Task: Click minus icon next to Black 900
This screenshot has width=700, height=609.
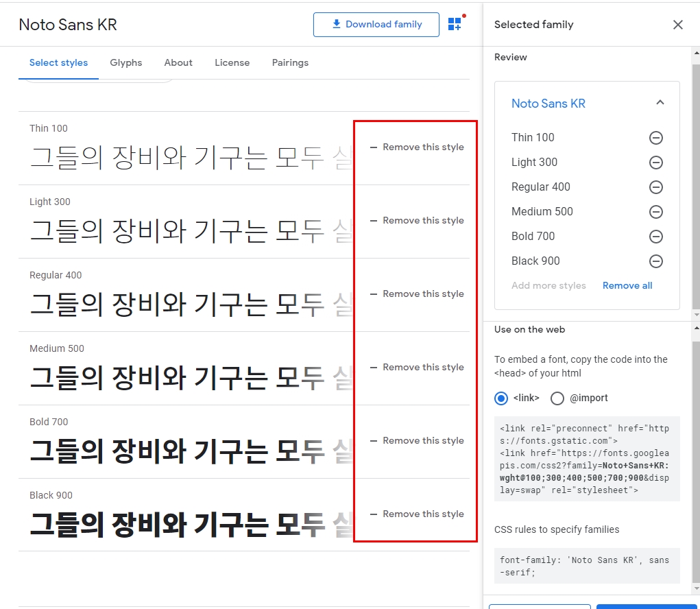Action: [656, 261]
